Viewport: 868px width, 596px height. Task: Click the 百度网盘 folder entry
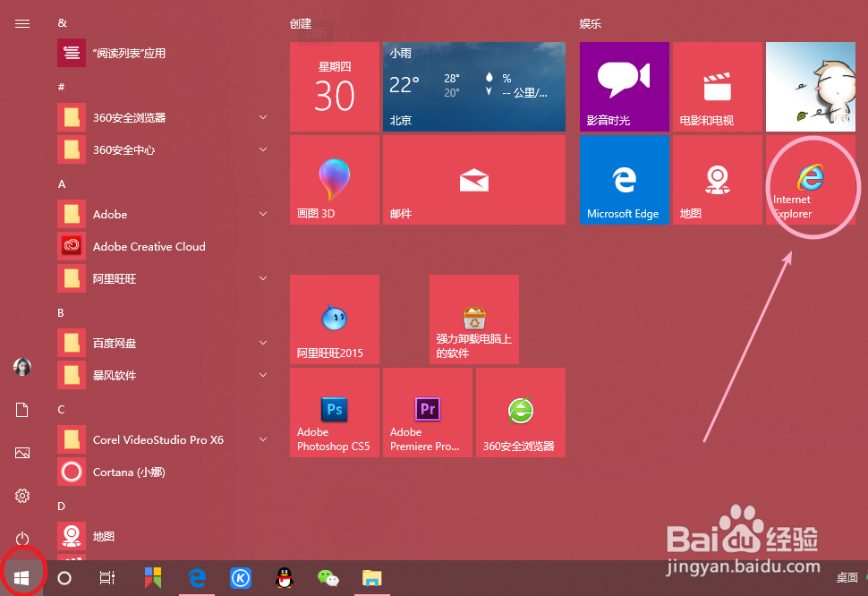[x=165, y=343]
